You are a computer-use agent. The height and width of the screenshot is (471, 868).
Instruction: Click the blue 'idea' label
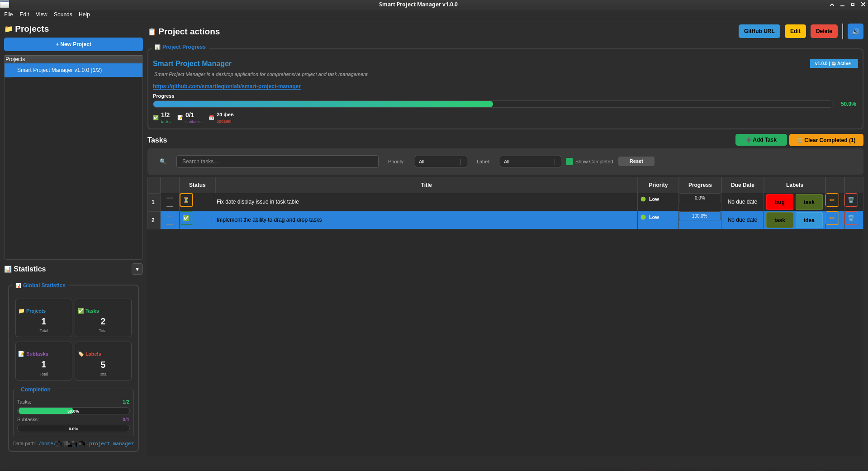pos(809,220)
